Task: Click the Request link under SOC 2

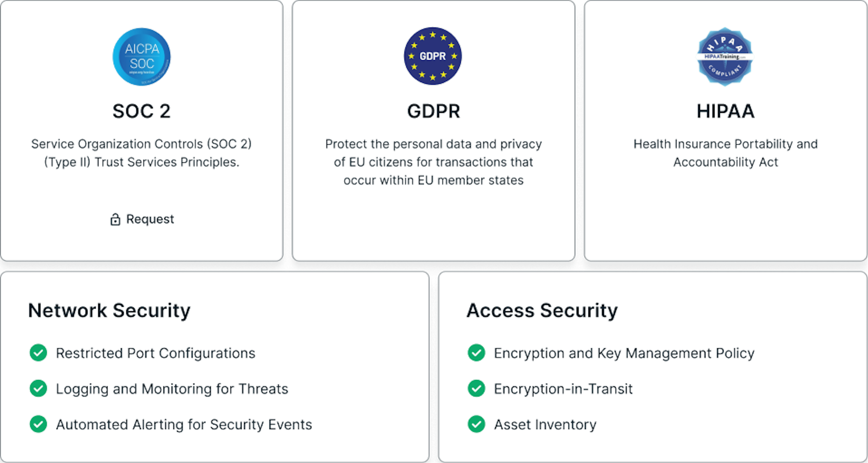Action: pyautogui.click(x=149, y=219)
